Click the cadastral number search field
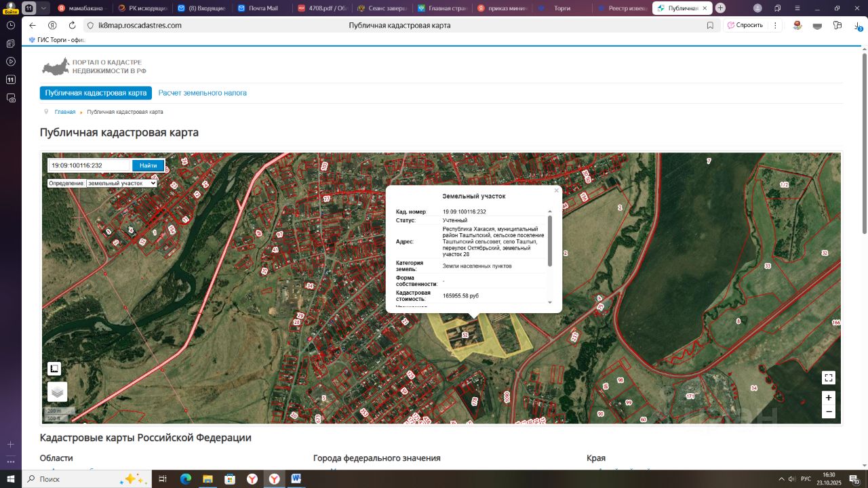This screenshot has height=488, width=868. click(89, 165)
